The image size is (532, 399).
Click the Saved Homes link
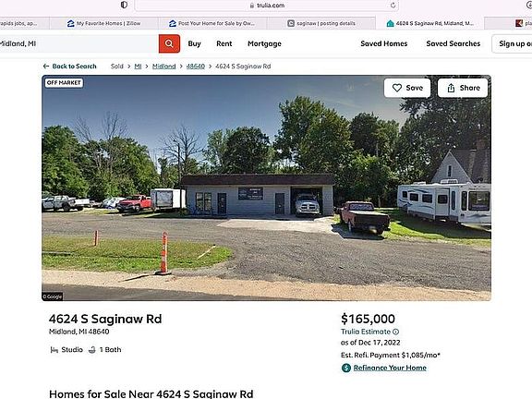click(x=384, y=43)
